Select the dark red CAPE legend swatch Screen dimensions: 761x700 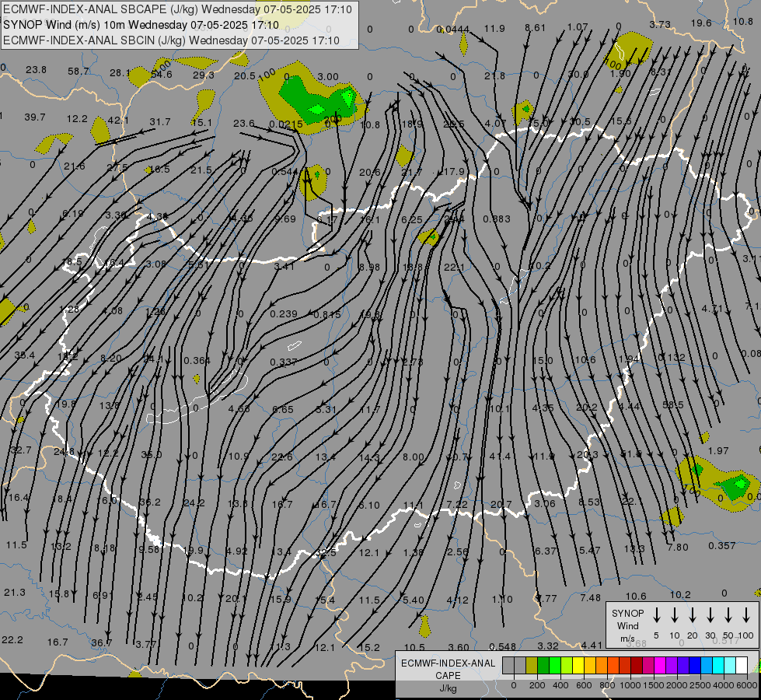click(x=637, y=666)
